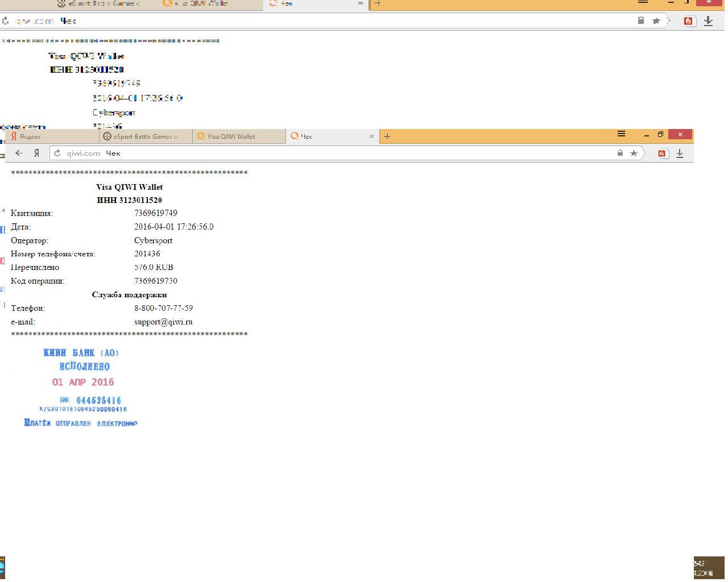
Task: Click the operator value Cybersport
Action: [x=153, y=240]
